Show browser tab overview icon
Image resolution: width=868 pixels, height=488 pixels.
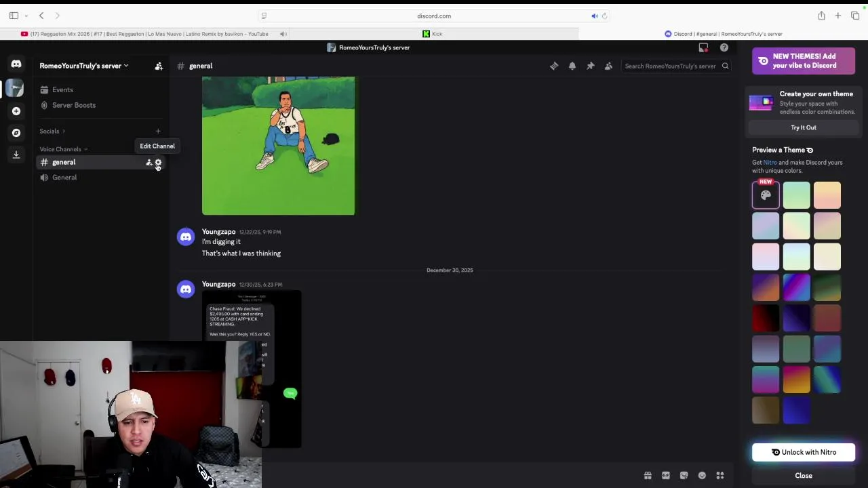click(x=855, y=16)
